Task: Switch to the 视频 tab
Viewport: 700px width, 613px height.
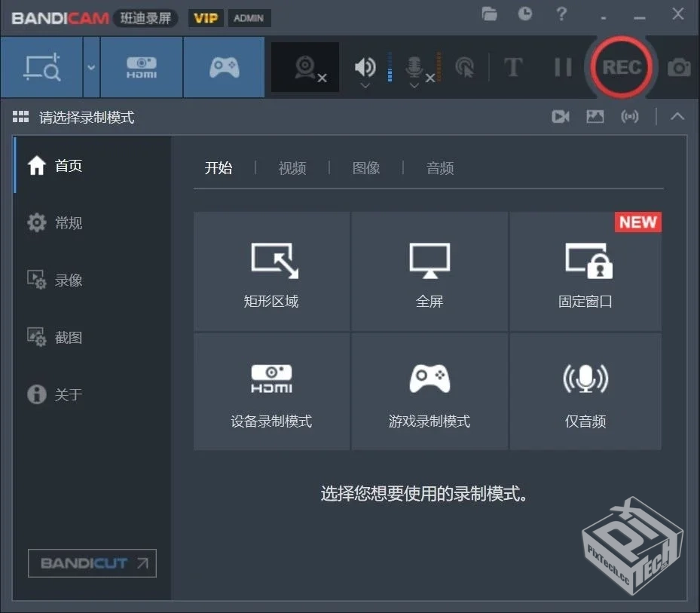Action: [292, 167]
